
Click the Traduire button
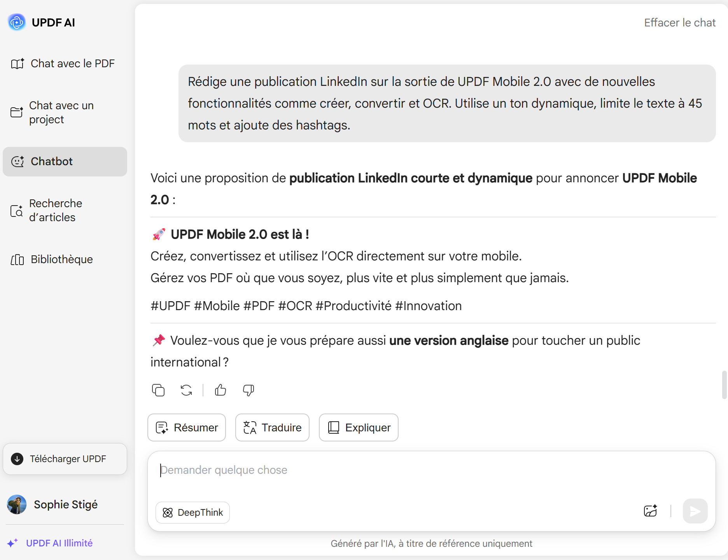click(272, 427)
